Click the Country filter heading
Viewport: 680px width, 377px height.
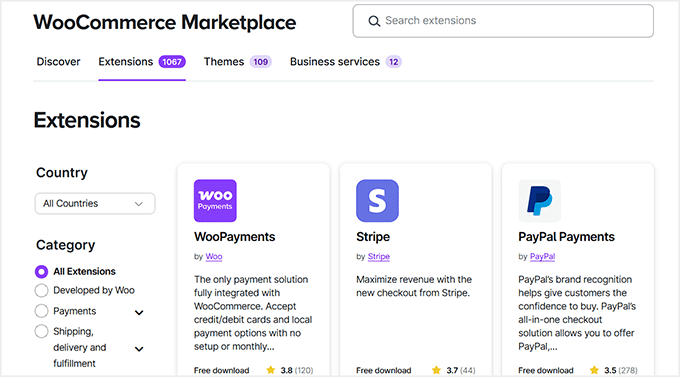(x=62, y=173)
